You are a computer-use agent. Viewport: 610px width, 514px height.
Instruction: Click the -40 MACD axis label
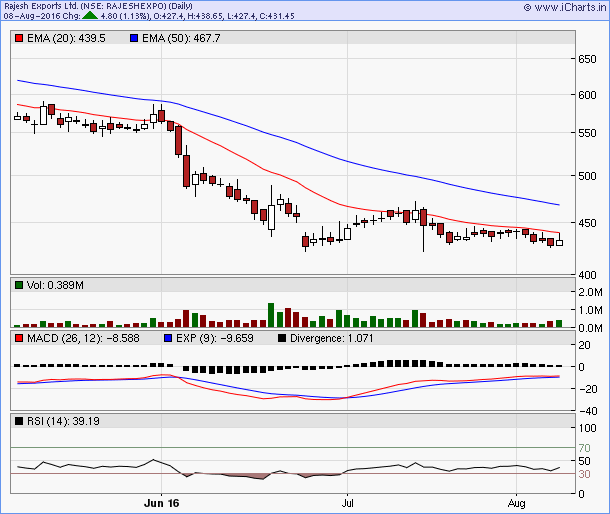pos(588,410)
